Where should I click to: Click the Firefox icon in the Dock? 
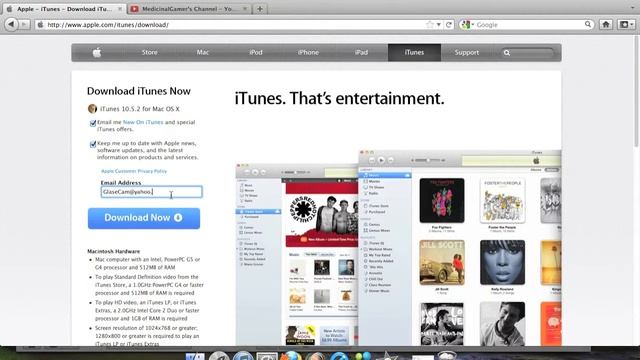pos(291,356)
